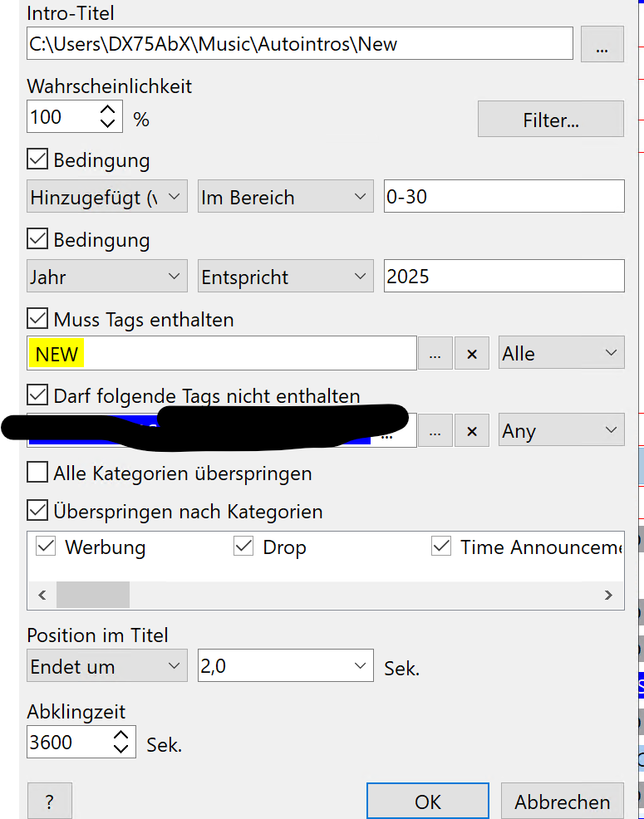Uncheck the Time Announcement category
Screen dimensions: 644x819
pyautogui.click(x=441, y=547)
